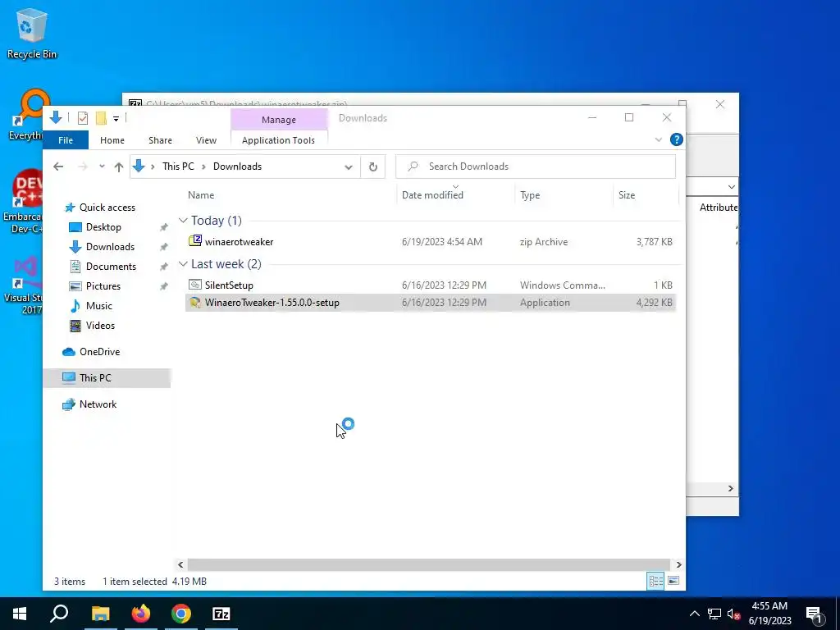The image size is (840, 630).
Task: Click the Attributes column in 7-Zip window
Action: [x=718, y=208]
